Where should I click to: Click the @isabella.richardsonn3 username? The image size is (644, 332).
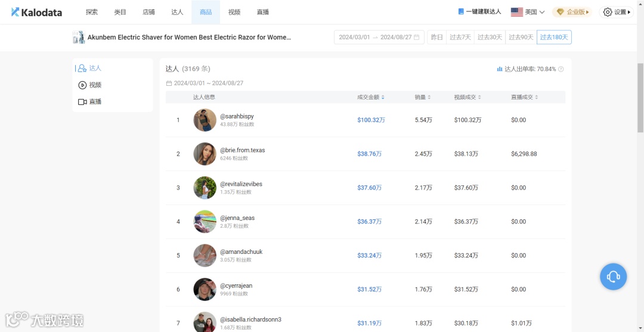(251, 319)
